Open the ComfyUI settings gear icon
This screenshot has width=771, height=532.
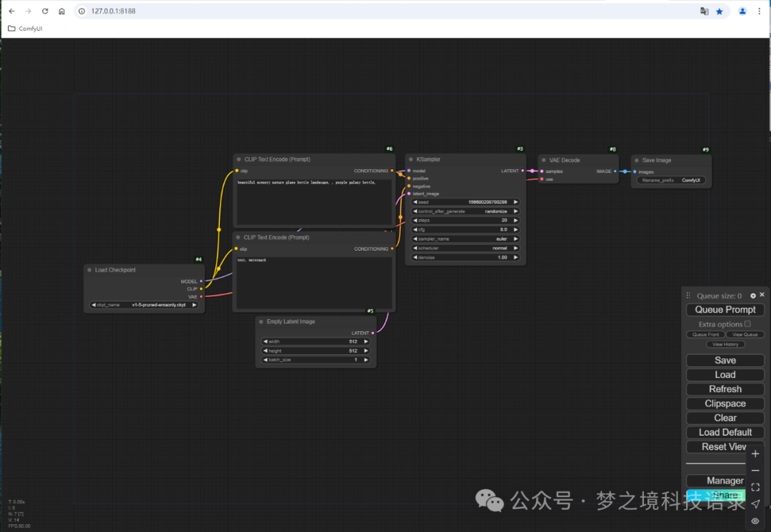(752, 295)
